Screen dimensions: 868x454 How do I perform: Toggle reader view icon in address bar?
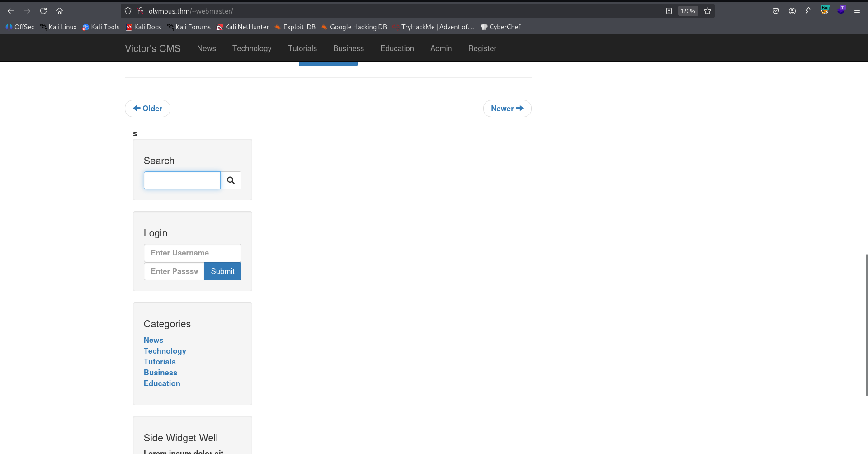[x=669, y=11]
